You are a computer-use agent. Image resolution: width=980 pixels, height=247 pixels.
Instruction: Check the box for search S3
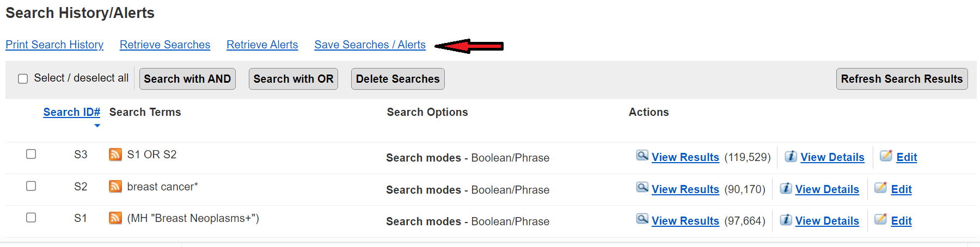[x=31, y=154]
